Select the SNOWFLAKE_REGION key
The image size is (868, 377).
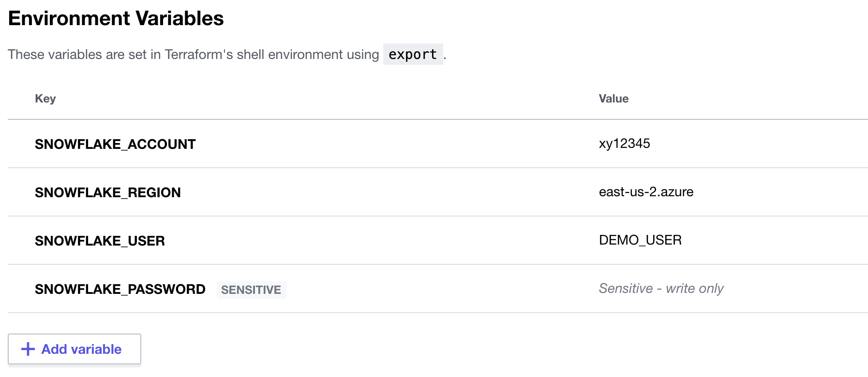[107, 192]
